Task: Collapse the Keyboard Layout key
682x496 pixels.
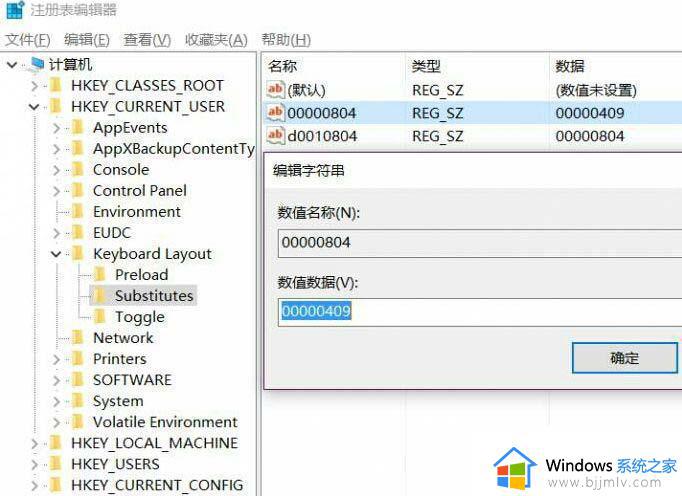Action: (56, 254)
